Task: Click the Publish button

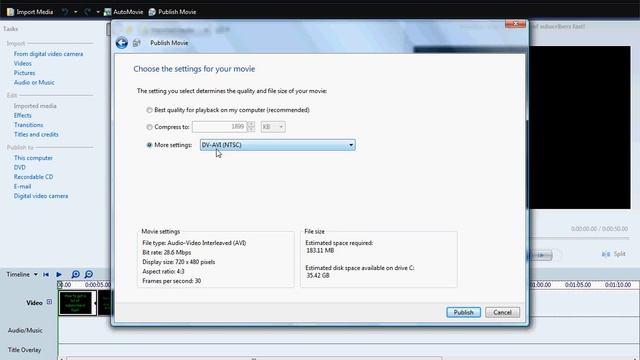Action: (463, 312)
